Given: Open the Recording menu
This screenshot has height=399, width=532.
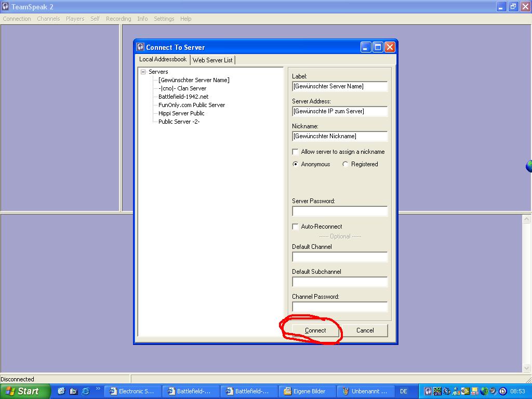Looking at the screenshot, I should (x=118, y=19).
